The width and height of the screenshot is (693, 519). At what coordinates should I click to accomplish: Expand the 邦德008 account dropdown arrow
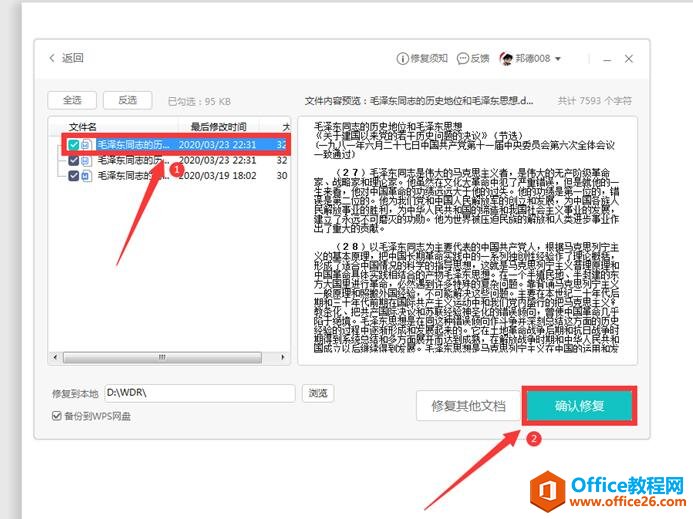(558, 59)
